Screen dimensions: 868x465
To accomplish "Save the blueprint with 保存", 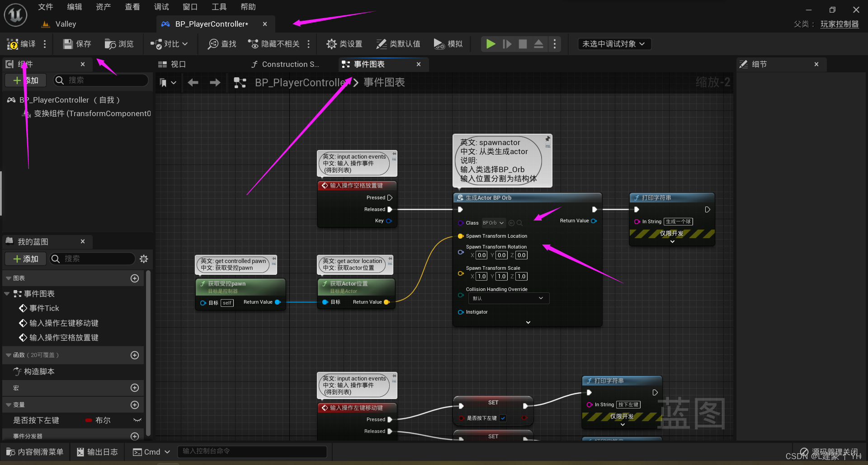I will click(77, 44).
